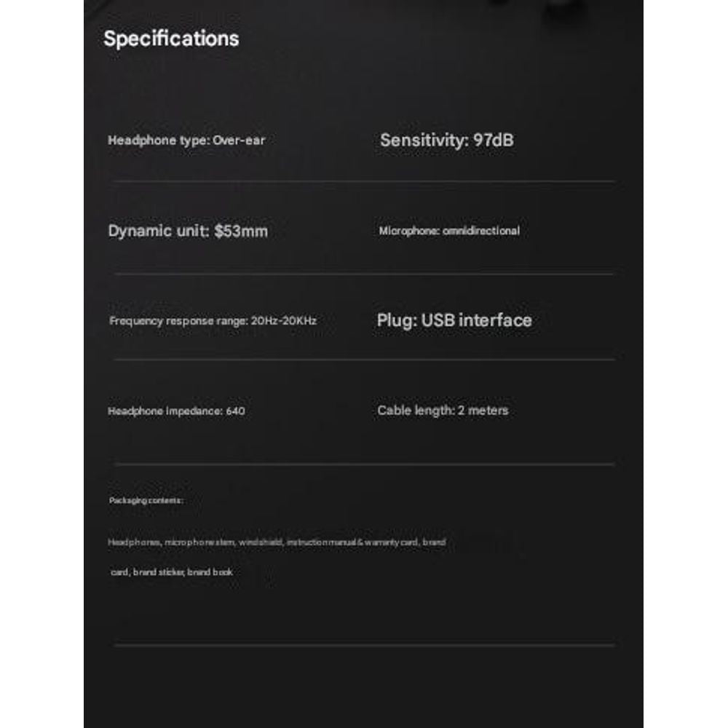
Task: Click the divider line below Cable length row
Action: [364, 464]
